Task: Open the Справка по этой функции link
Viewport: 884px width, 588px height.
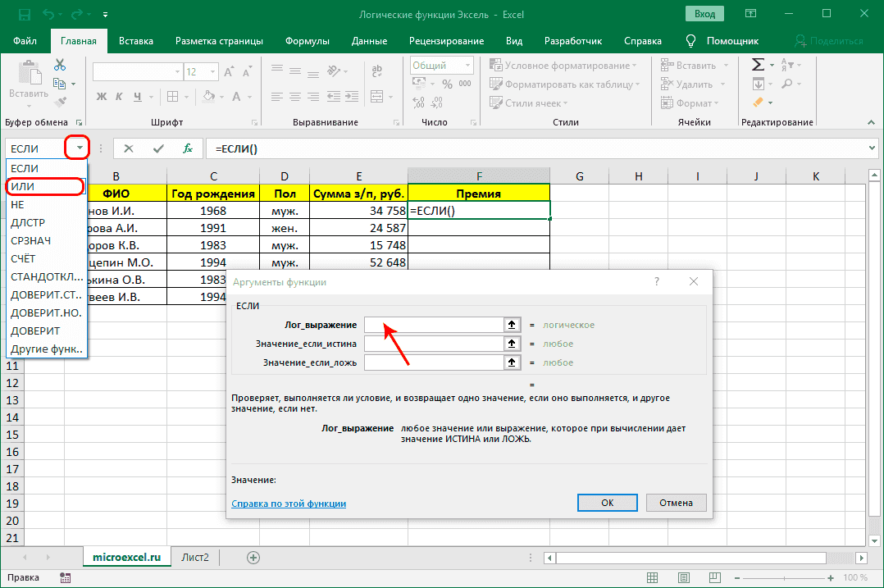Action: [x=288, y=504]
